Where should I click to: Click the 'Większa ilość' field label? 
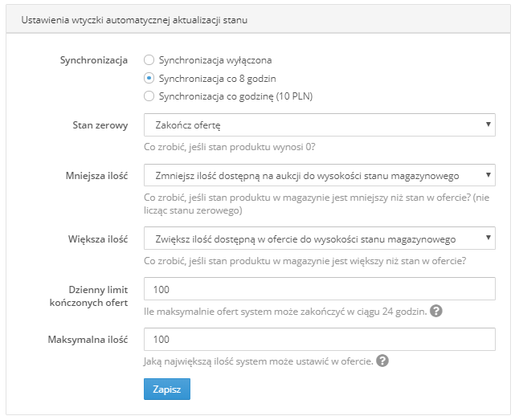(98, 239)
